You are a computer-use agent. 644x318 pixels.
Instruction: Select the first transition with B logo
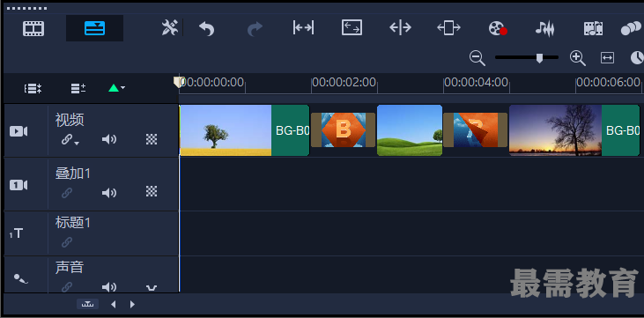click(343, 129)
